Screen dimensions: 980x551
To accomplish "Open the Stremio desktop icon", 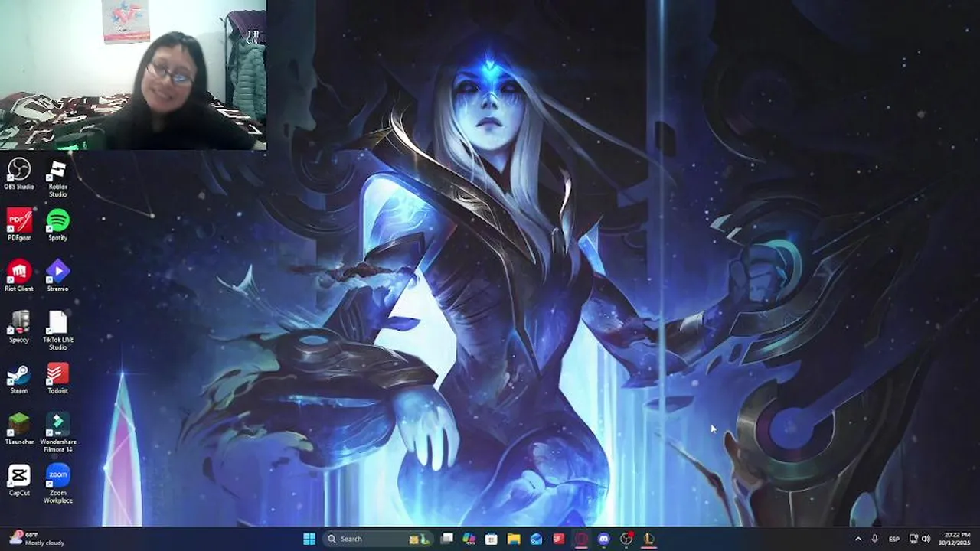I will (x=58, y=276).
